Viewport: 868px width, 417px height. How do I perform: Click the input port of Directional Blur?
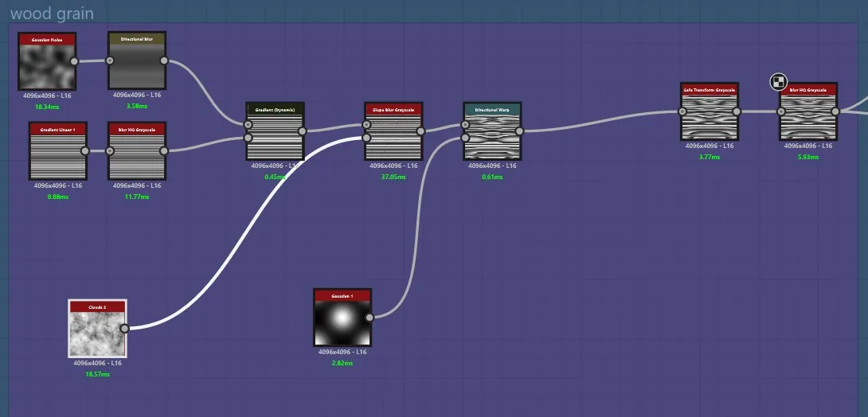[110, 60]
